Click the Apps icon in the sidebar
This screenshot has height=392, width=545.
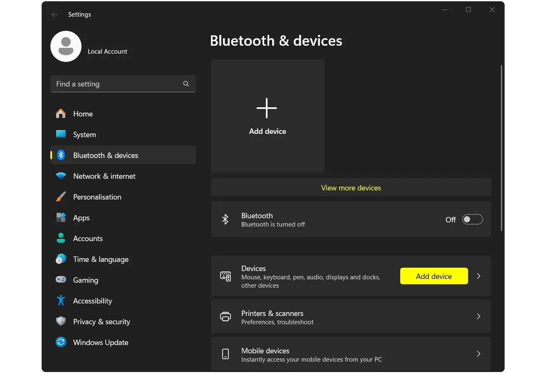[x=61, y=217]
